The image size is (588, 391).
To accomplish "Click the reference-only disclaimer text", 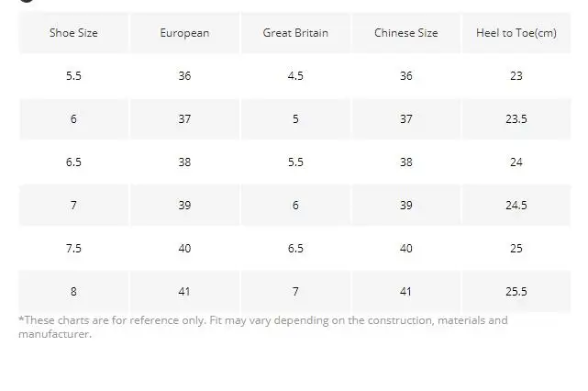I will tap(263, 327).
